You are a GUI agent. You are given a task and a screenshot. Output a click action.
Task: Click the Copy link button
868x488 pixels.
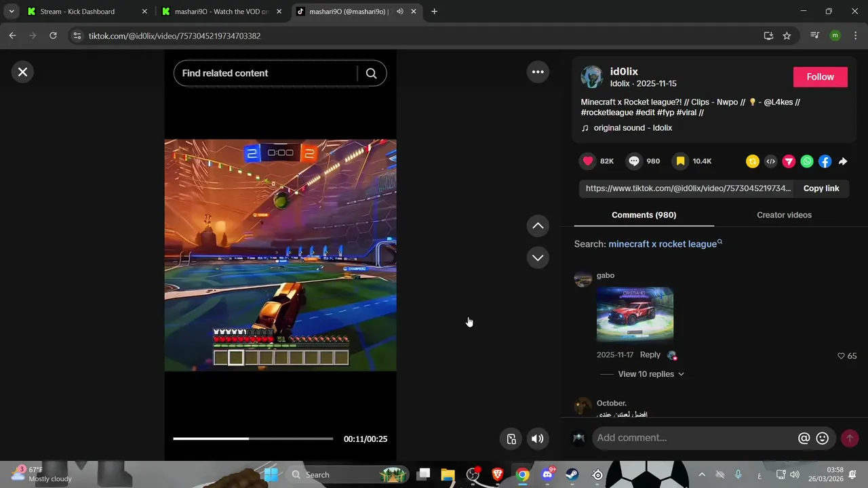pyautogui.click(x=821, y=188)
